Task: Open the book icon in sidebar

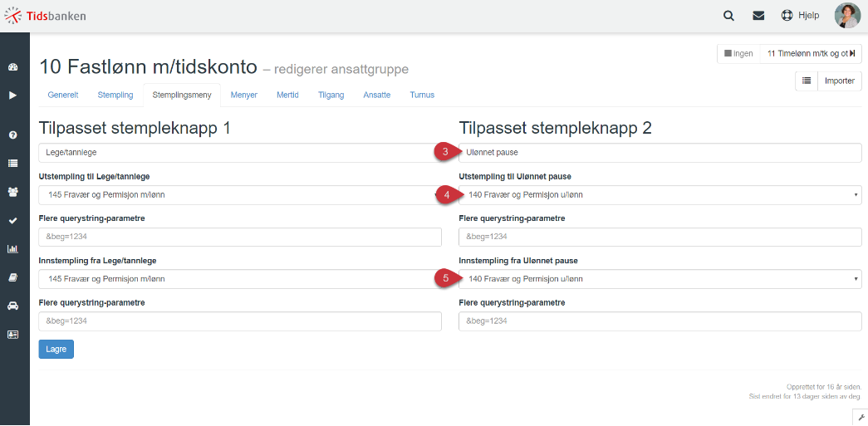Action: pyautogui.click(x=13, y=277)
